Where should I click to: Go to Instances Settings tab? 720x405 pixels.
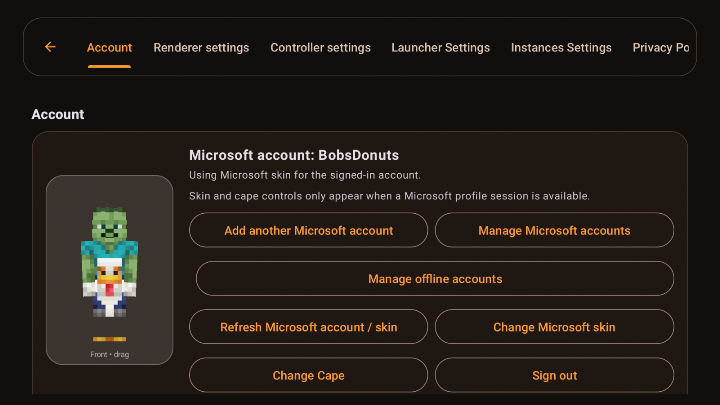(561, 48)
